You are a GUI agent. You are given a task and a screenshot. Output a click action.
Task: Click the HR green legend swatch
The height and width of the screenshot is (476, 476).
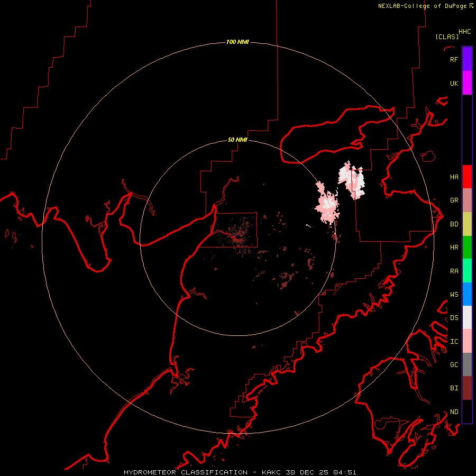point(467,247)
